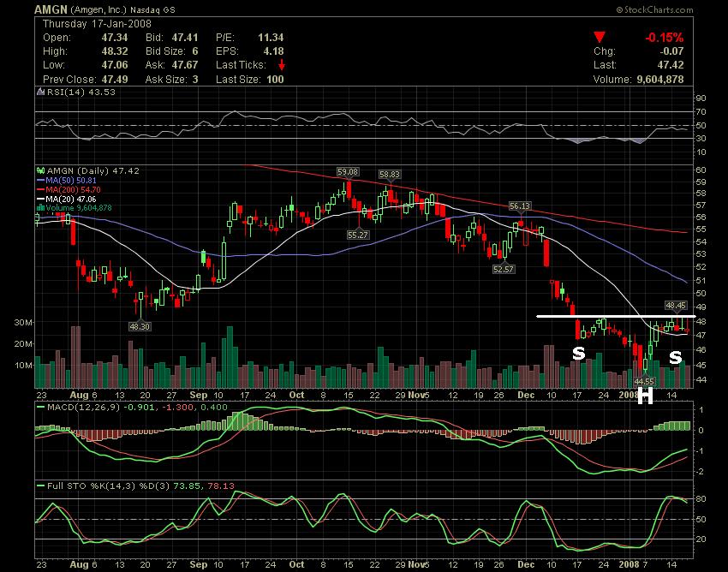The height and width of the screenshot is (572, 728).
Task: Click the stochastic %D value 78.13
Action: (221, 486)
